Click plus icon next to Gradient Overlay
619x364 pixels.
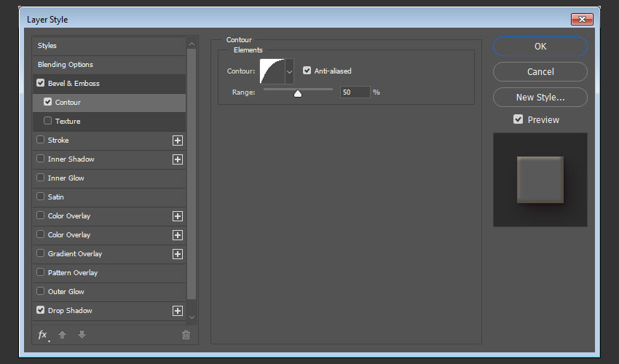pyautogui.click(x=177, y=254)
